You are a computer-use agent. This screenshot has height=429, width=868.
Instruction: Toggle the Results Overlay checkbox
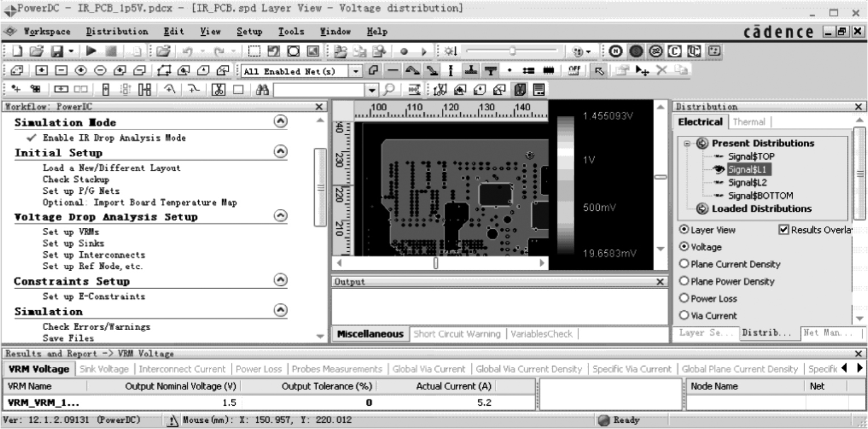pos(784,230)
